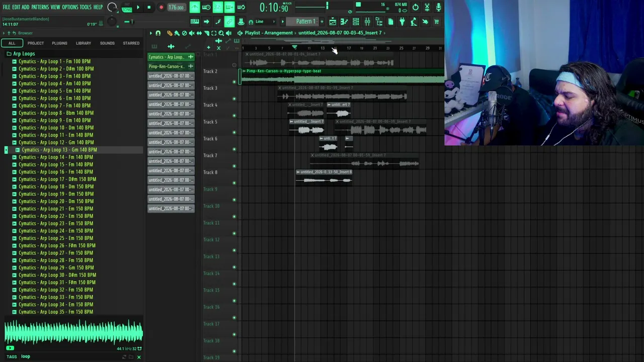Start playback with the Play button

tap(138, 8)
